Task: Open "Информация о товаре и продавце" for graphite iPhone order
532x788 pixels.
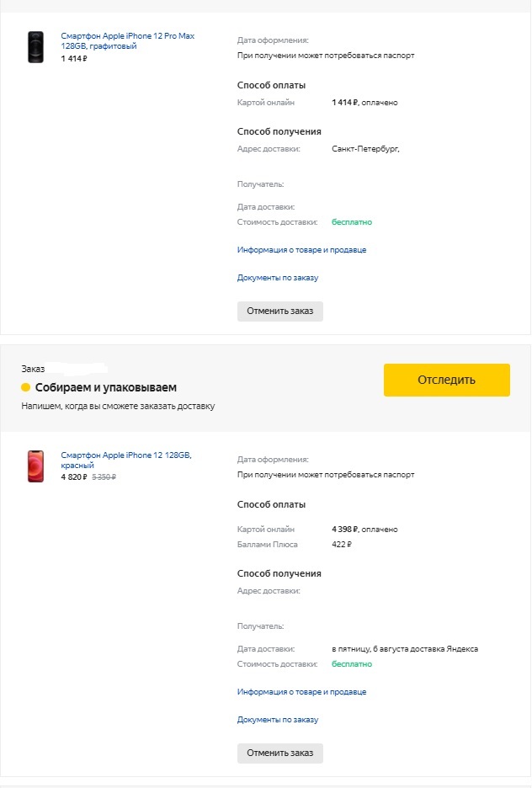Action: (301, 250)
